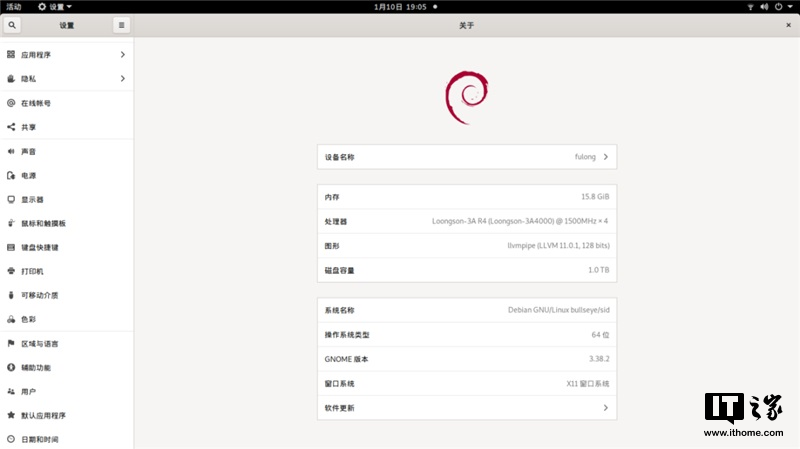Click the Users icon in sidebar
Viewport: 800px width, 449px height.
(11, 391)
